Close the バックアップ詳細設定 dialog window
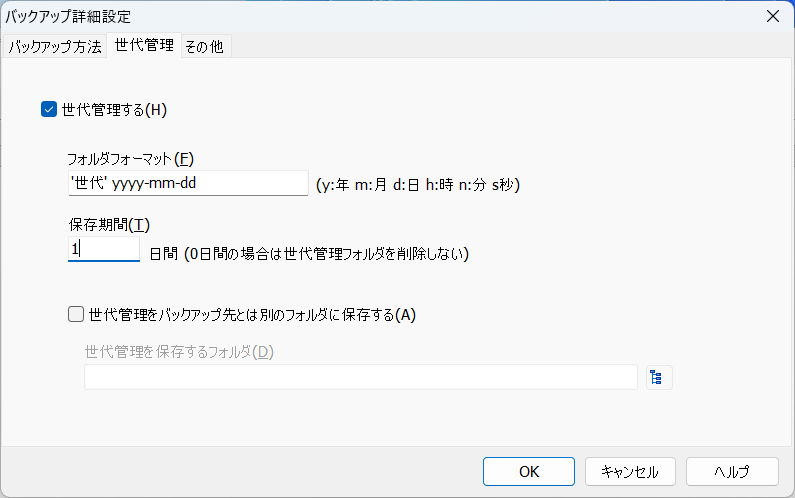795x498 pixels. click(772, 16)
